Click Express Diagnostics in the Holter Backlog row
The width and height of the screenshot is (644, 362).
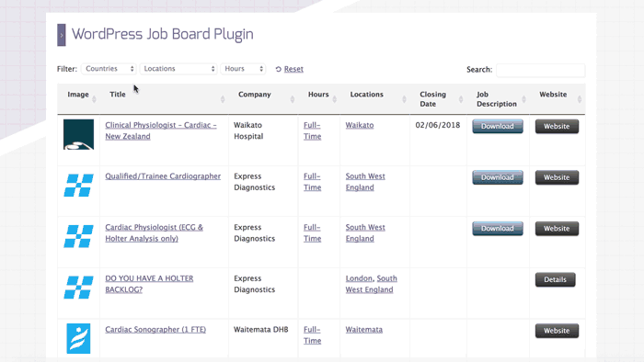254,284
